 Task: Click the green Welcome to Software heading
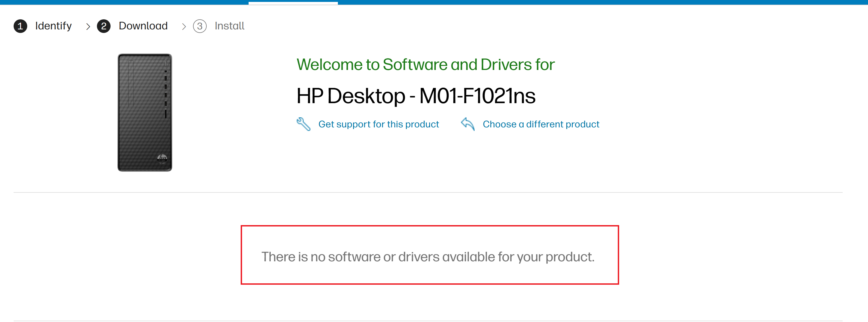pyautogui.click(x=425, y=65)
